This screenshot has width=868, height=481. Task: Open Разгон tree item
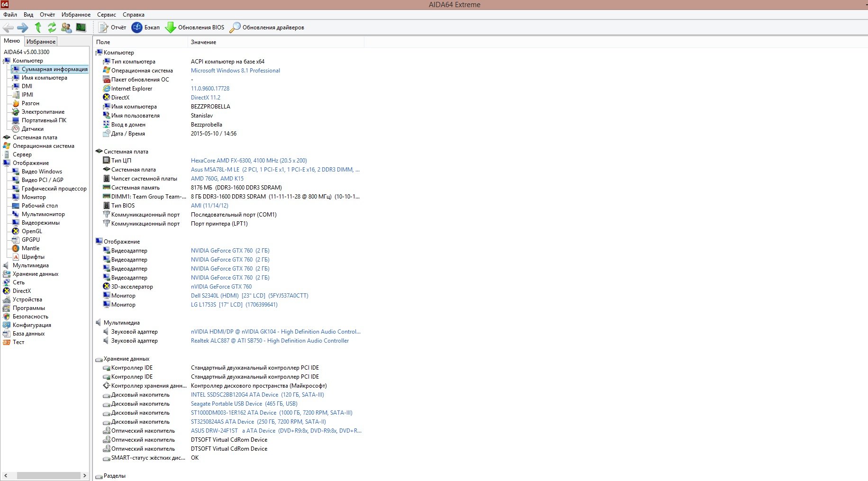[30, 103]
